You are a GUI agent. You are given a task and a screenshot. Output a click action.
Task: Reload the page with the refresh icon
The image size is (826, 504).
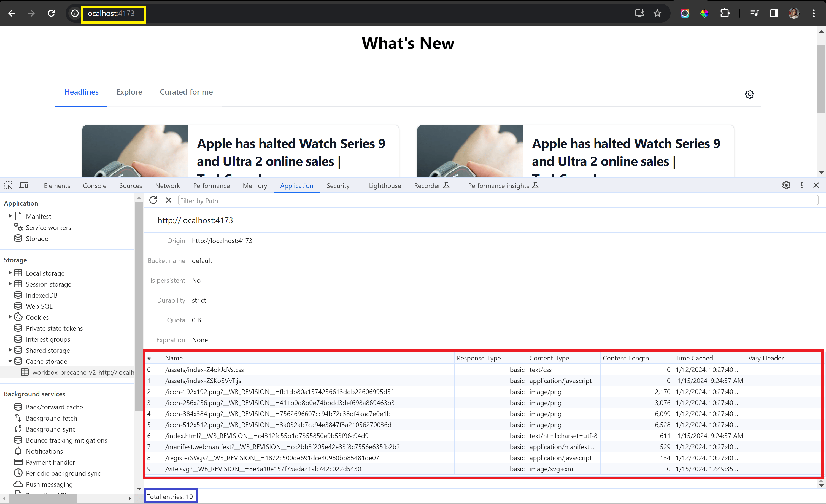click(51, 14)
